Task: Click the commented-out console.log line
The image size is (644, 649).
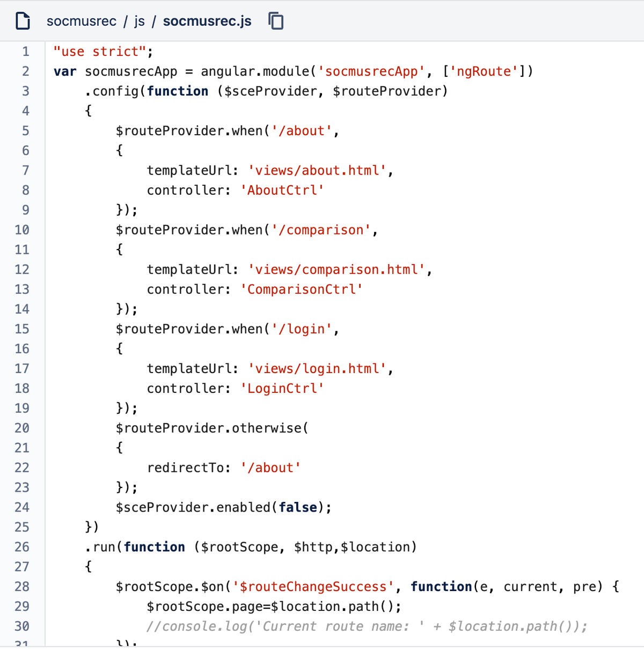Action: (367, 626)
